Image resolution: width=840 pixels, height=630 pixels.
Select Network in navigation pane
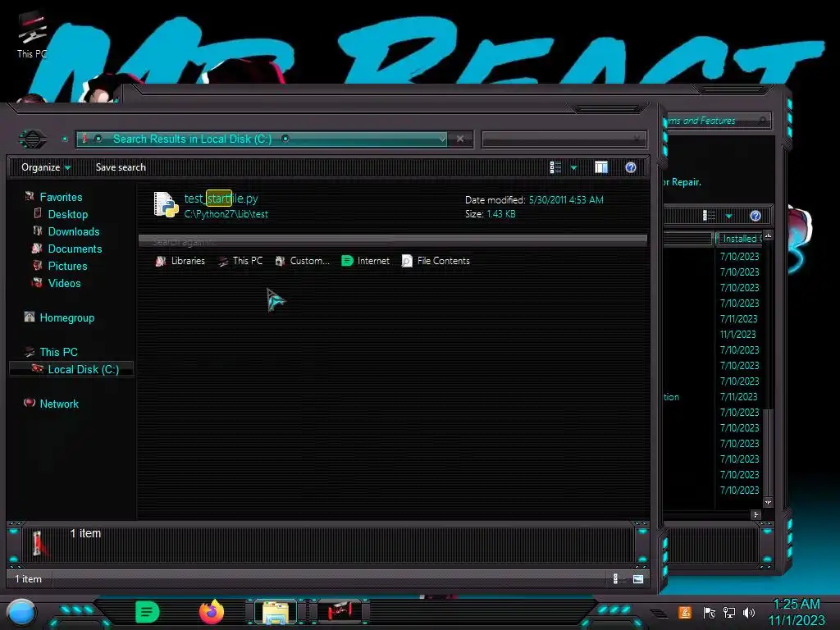coord(59,404)
